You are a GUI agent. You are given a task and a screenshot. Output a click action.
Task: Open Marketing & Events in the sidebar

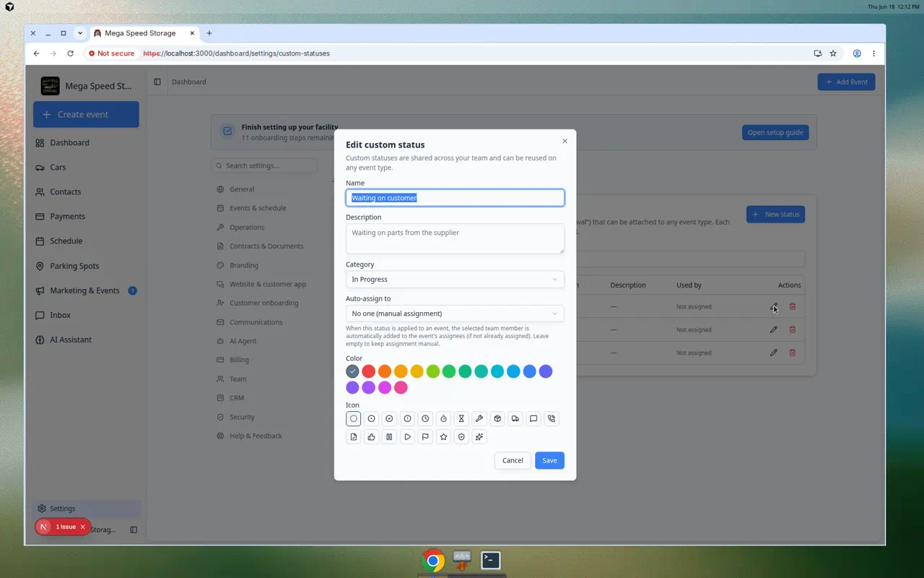86,290
